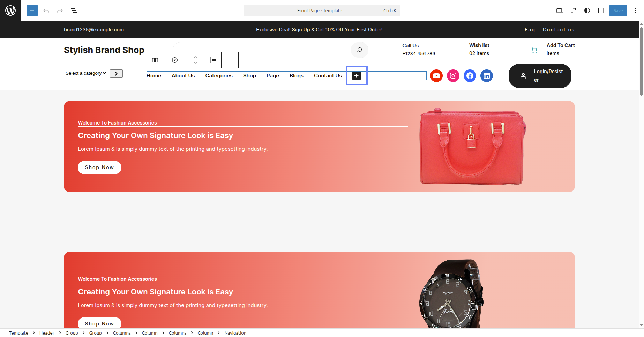Image resolution: width=644 pixels, height=337 pixels.
Task: Select the Page navigation item
Action: click(273, 76)
